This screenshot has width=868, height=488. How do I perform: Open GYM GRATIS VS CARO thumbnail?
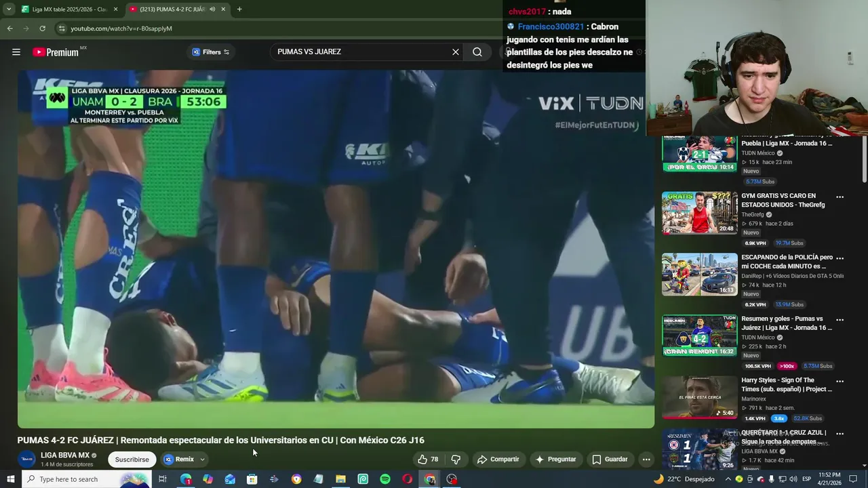pyautogui.click(x=699, y=213)
